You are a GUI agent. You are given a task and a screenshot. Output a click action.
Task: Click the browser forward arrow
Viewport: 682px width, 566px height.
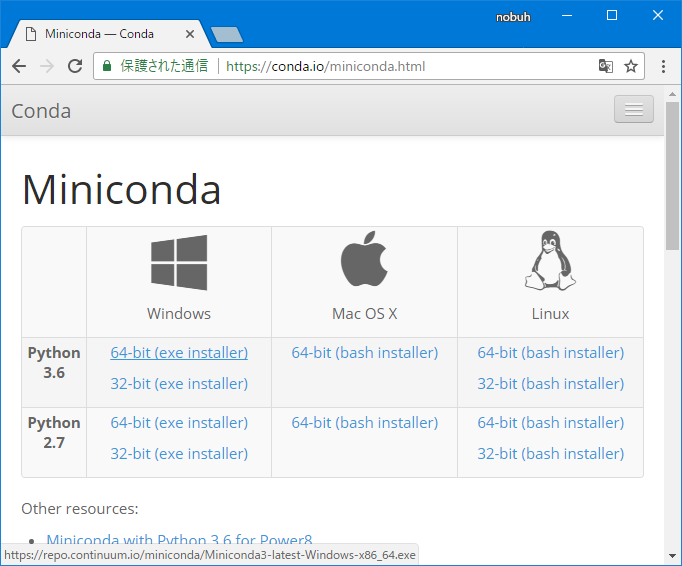[47, 66]
